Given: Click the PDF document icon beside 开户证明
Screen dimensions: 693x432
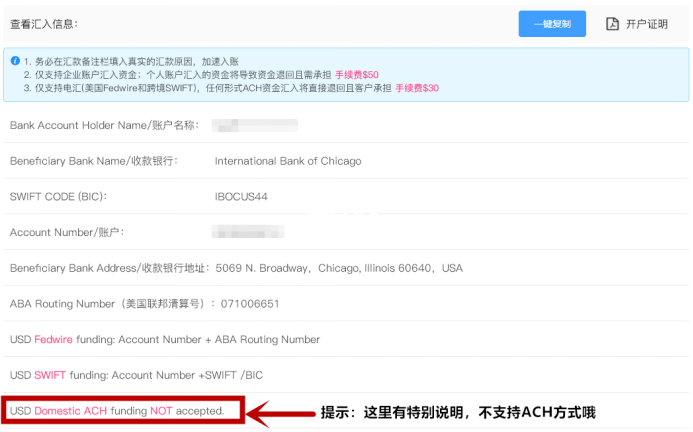Looking at the screenshot, I should point(612,24).
